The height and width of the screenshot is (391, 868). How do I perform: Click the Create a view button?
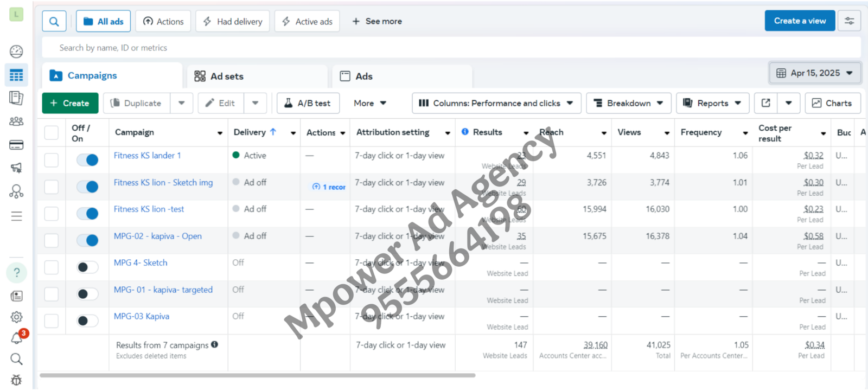click(x=800, y=21)
